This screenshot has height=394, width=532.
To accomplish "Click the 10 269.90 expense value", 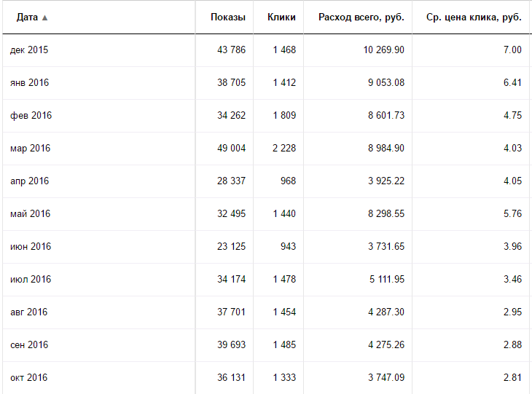I will point(384,50).
